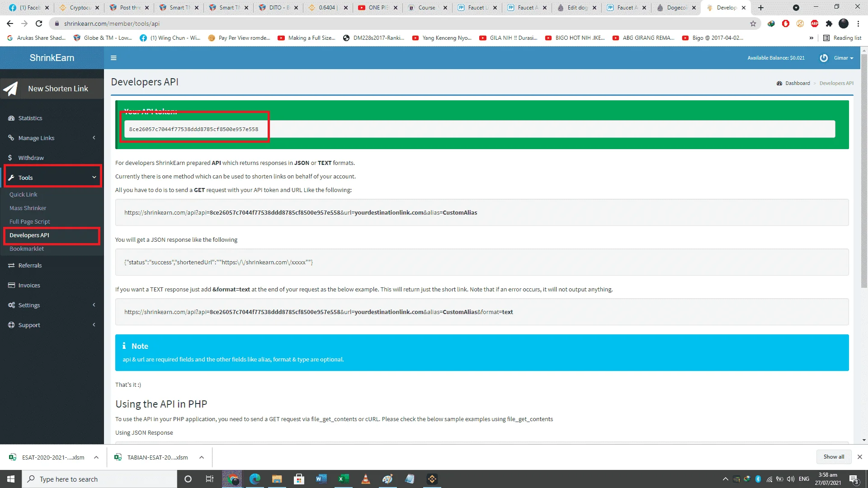Click taskbar search box
This screenshot has height=488, width=868.
click(x=99, y=479)
